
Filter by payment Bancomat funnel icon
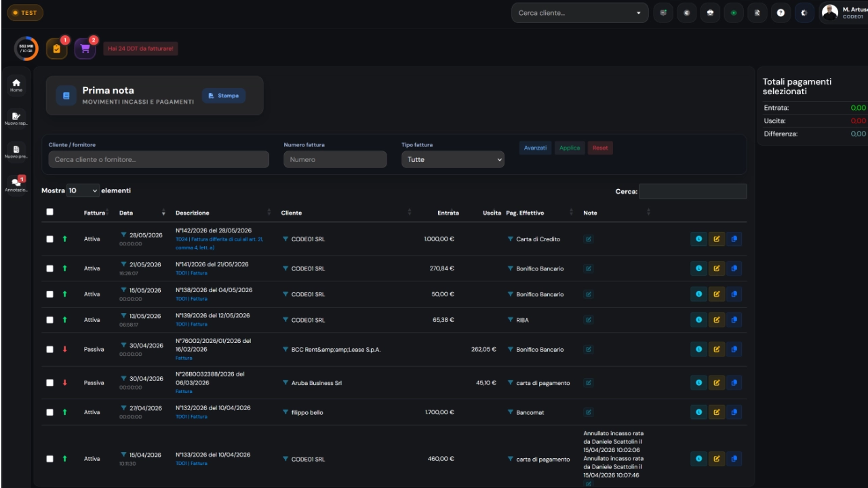coord(511,412)
